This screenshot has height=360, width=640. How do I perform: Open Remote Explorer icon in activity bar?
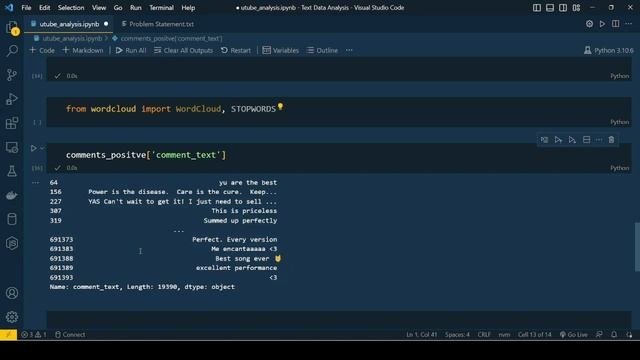(12, 147)
